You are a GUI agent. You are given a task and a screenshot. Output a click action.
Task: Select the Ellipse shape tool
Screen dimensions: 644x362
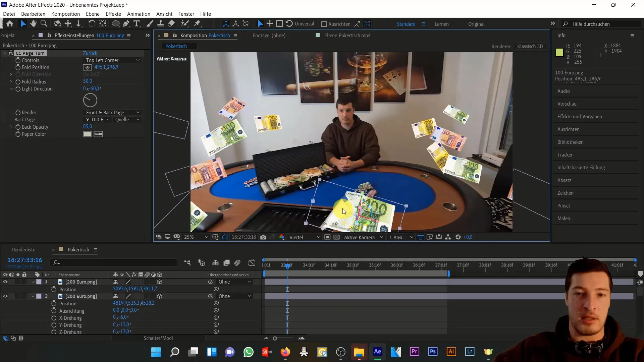[x=115, y=23]
